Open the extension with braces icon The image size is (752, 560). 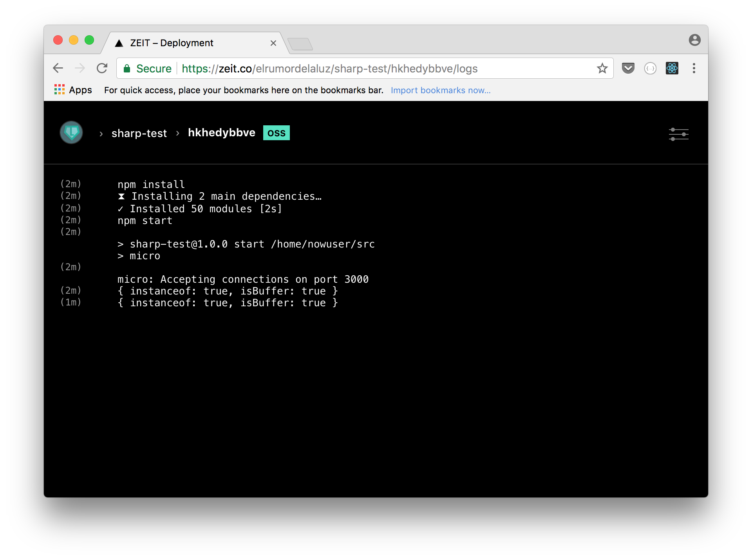[650, 68]
